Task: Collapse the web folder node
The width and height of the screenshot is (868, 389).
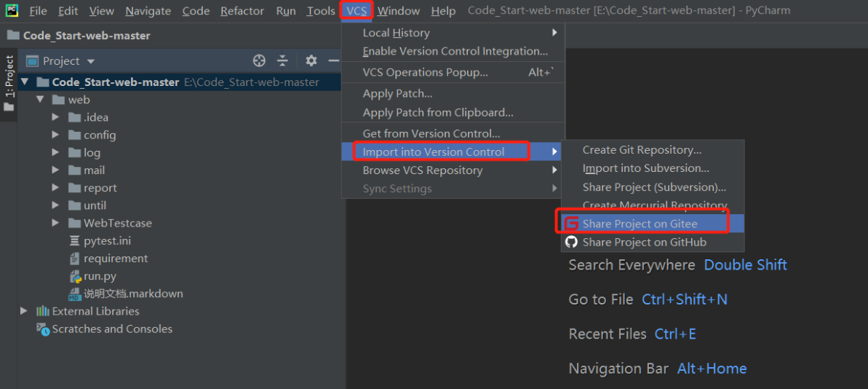Action: (x=40, y=100)
